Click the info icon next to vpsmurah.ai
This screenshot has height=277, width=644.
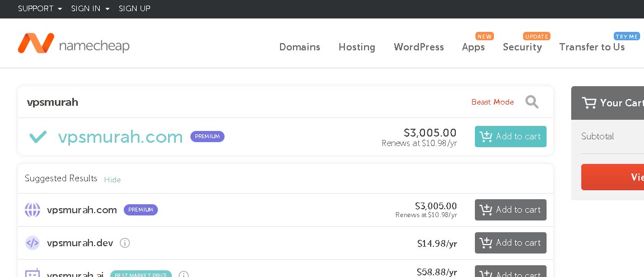[184, 275]
